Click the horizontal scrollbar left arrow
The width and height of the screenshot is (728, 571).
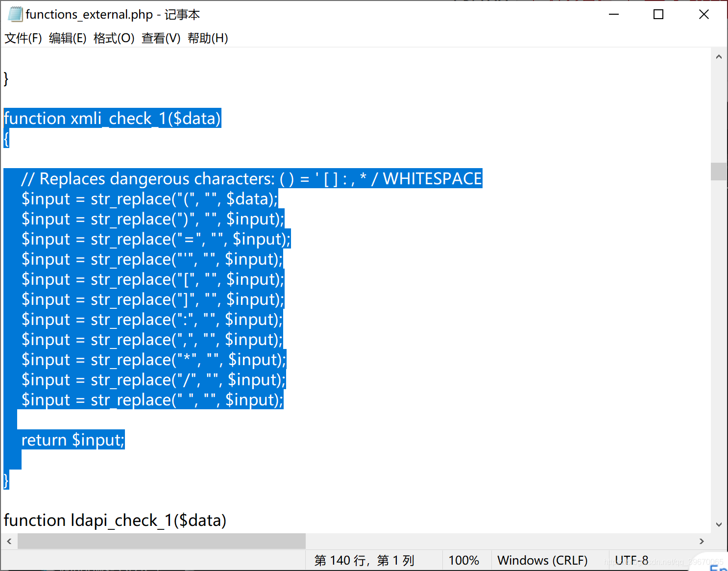coord(9,541)
